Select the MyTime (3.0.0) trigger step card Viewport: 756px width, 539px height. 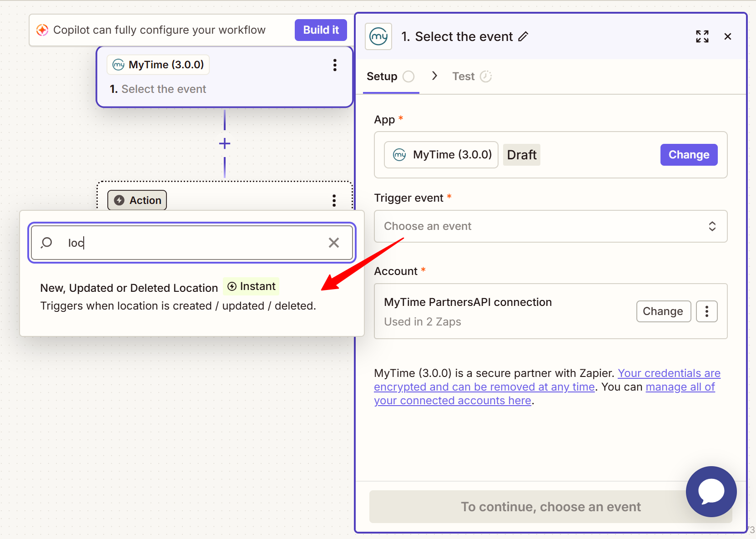click(x=225, y=77)
